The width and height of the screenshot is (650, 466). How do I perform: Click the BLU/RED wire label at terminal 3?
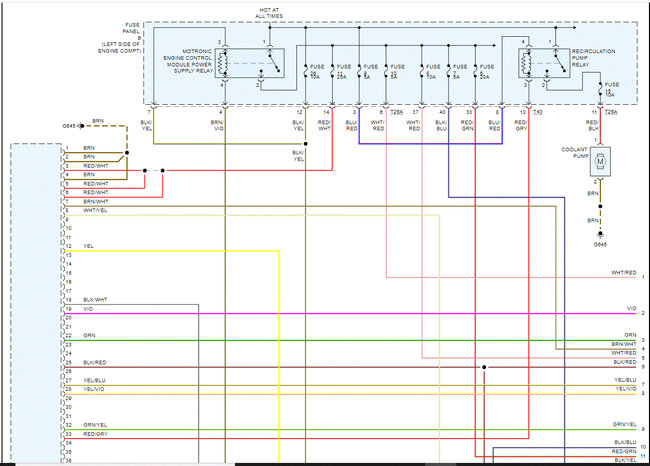[351, 125]
